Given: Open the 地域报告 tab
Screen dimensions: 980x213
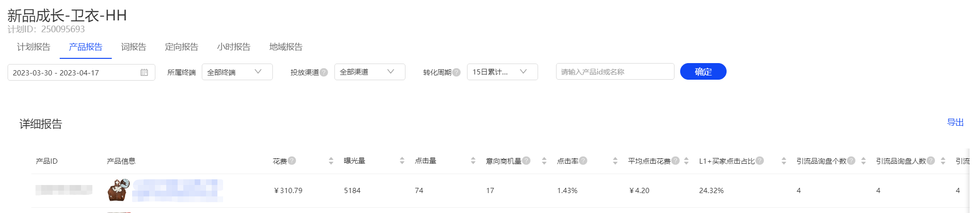Looking at the screenshot, I should click(x=286, y=47).
